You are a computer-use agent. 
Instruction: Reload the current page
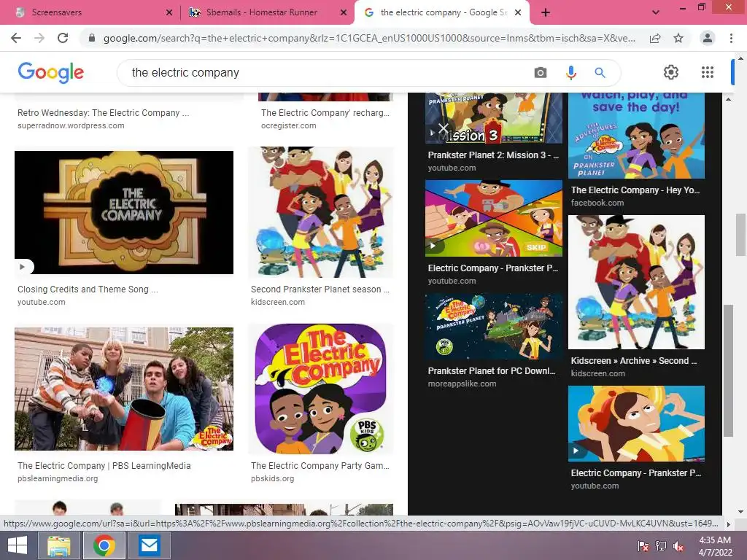pos(63,38)
